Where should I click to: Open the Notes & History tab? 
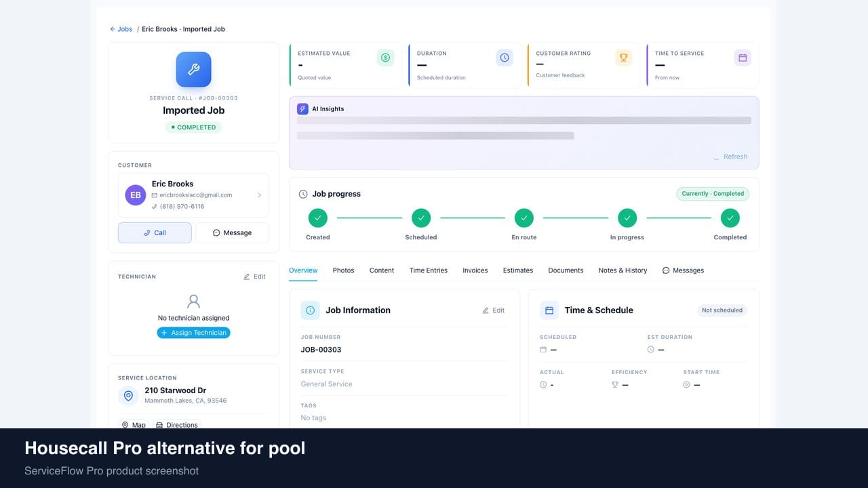[623, 270]
